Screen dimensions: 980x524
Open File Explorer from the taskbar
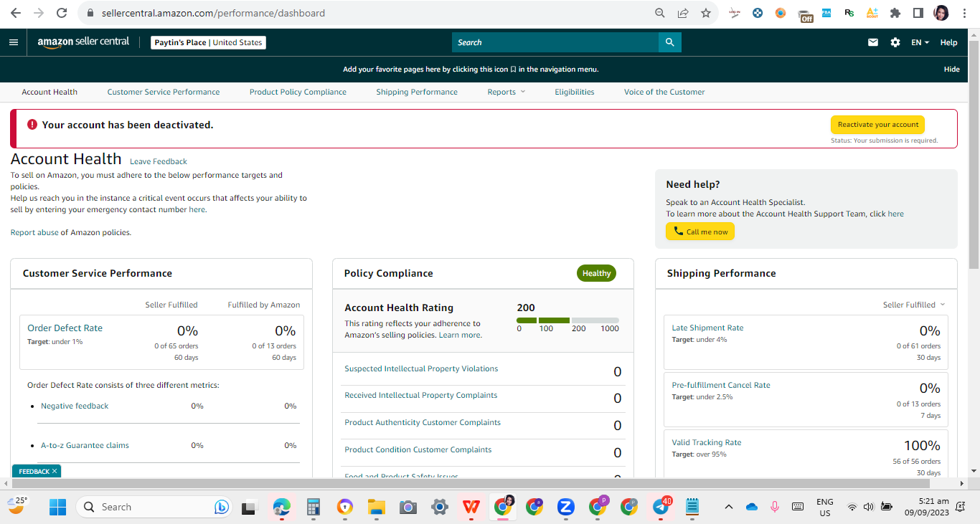point(377,507)
